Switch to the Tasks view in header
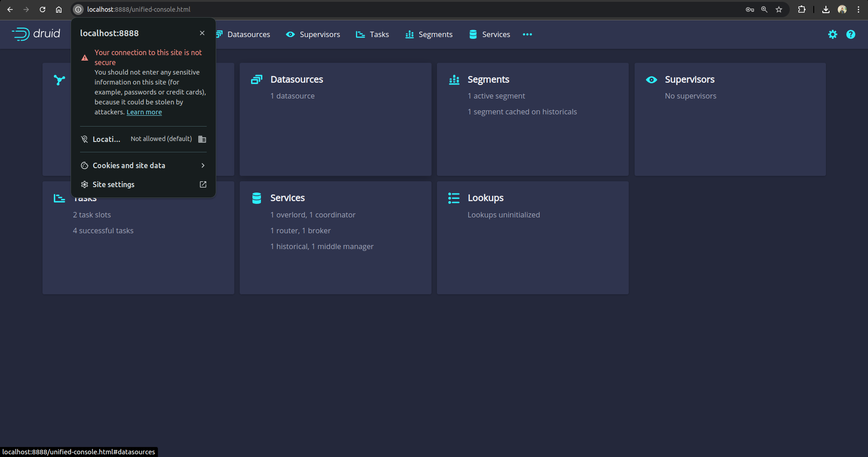The height and width of the screenshot is (457, 868). point(372,34)
